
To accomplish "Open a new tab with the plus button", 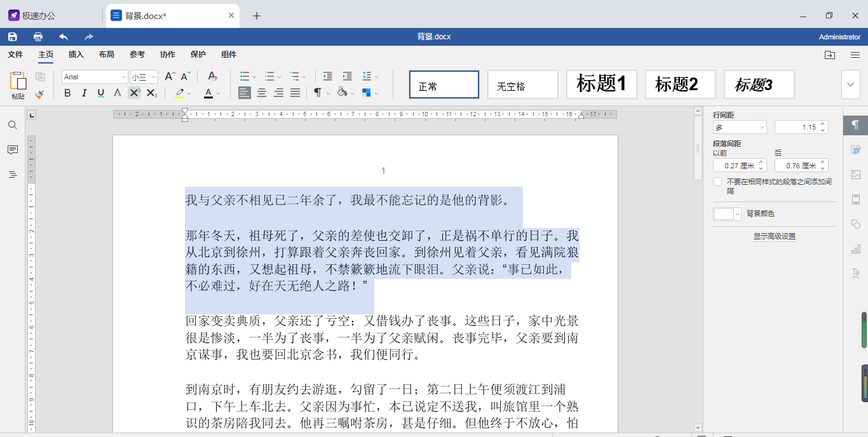I will pyautogui.click(x=257, y=16).
